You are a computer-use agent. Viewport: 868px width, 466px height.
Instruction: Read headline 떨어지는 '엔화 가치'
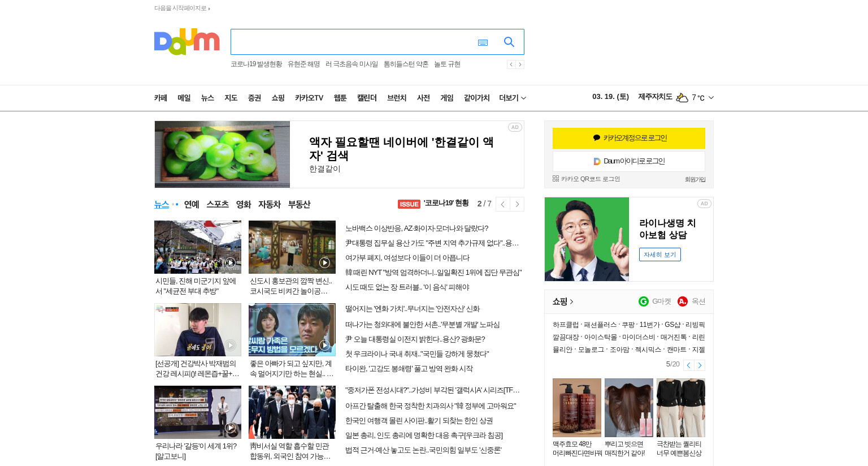[x=413, y=309]
